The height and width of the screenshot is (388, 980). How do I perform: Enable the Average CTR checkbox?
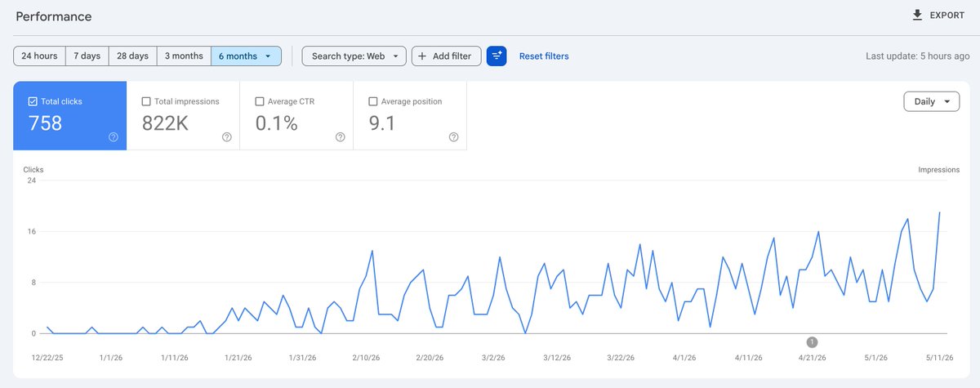(260, 101)
